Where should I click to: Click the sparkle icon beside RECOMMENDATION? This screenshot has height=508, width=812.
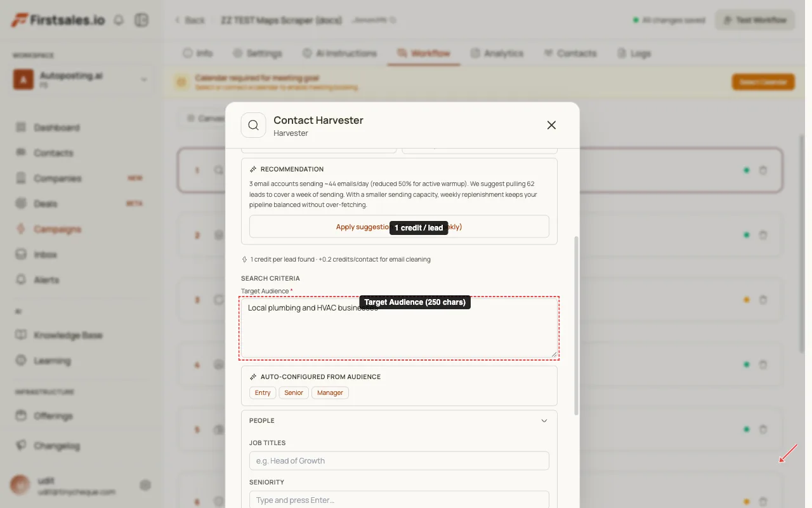tap(253, 170)
